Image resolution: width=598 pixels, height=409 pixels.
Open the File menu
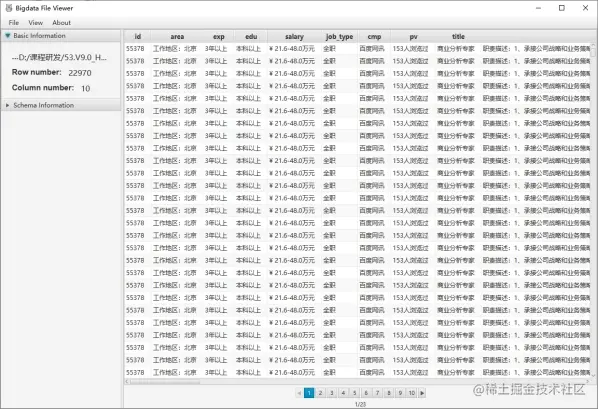14,23
